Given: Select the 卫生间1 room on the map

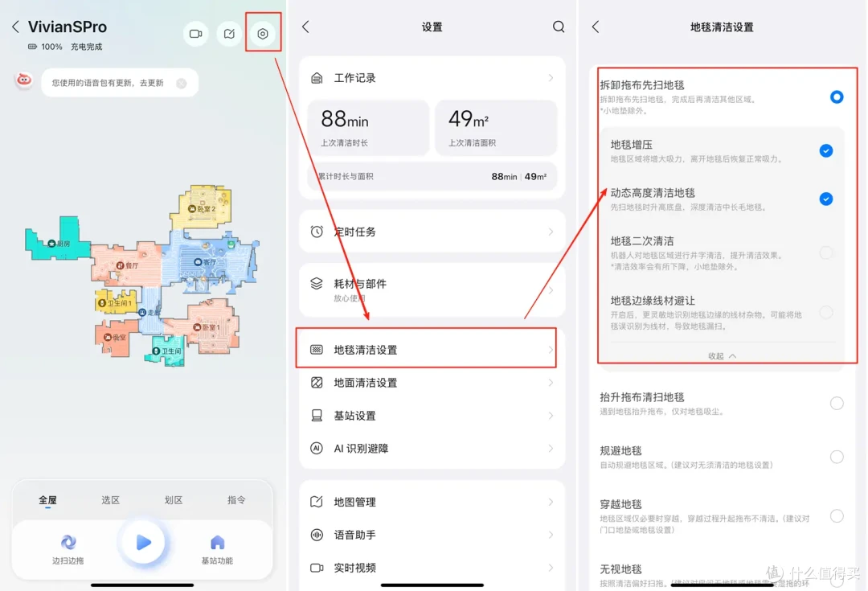Looking at the screenshot, I should (x=115, y=303).
